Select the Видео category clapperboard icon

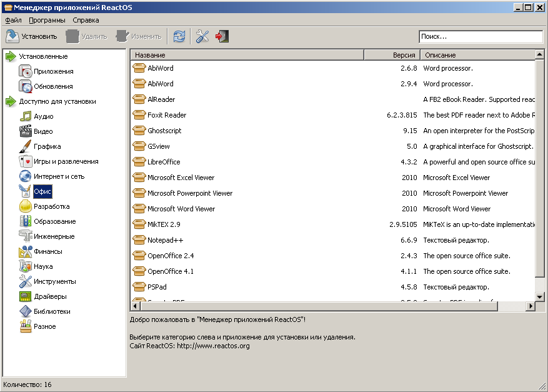[x=26, y=131]
